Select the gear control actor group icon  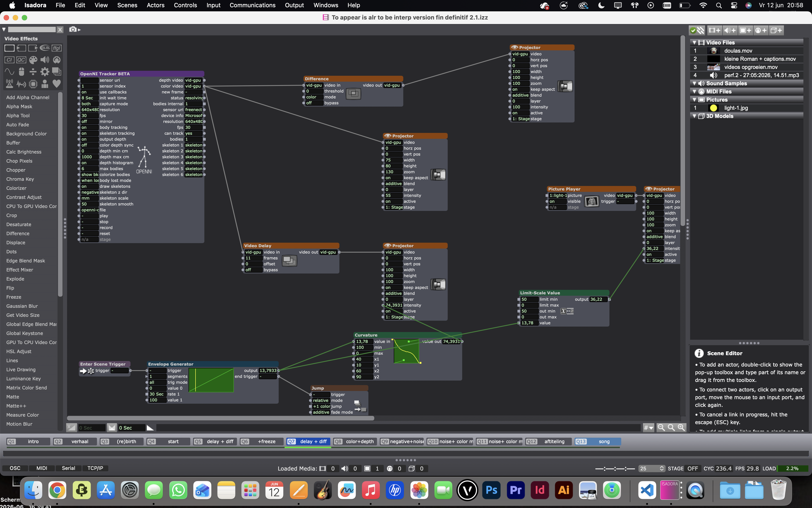tap(45, 72)
